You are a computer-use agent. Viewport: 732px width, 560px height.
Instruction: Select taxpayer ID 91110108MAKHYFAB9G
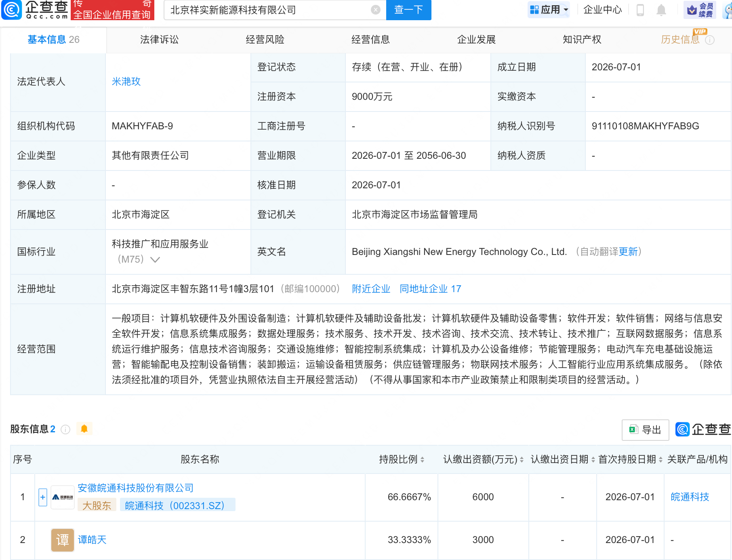(x=645, y=126)
